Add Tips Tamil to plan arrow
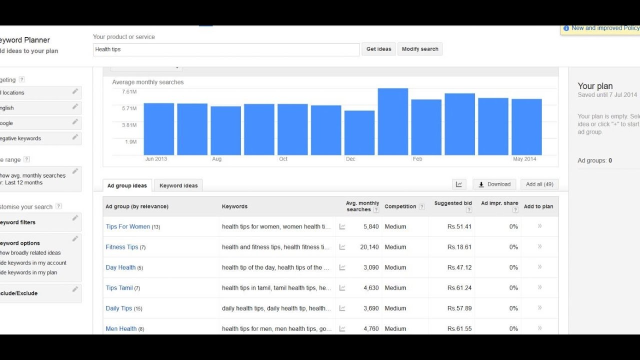The height and width of the screenshot is (360, 640). click(540, 287)
